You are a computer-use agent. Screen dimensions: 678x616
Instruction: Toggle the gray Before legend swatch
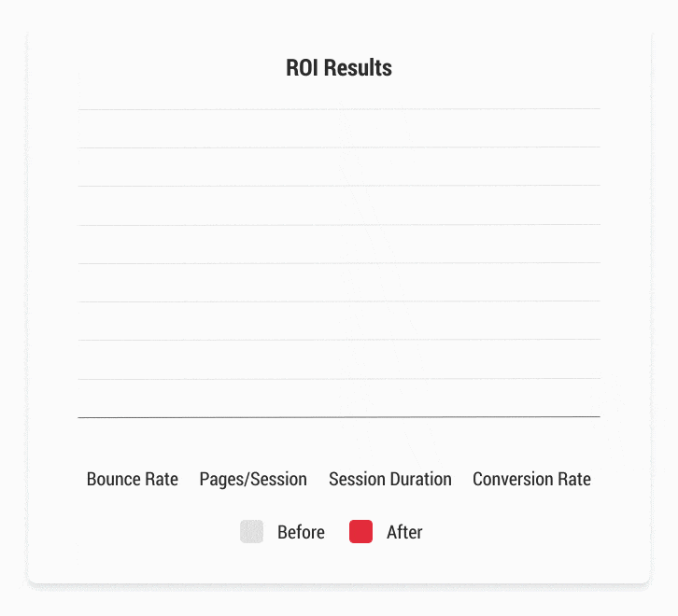(251, 531)
